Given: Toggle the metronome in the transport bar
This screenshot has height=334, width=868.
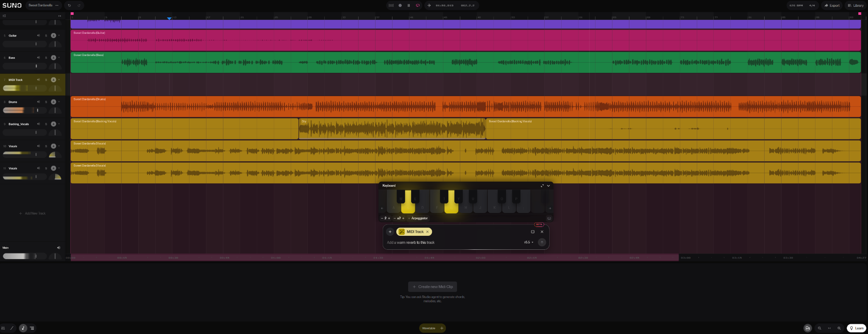Looking at the screenshot, I should pos(391,6).
